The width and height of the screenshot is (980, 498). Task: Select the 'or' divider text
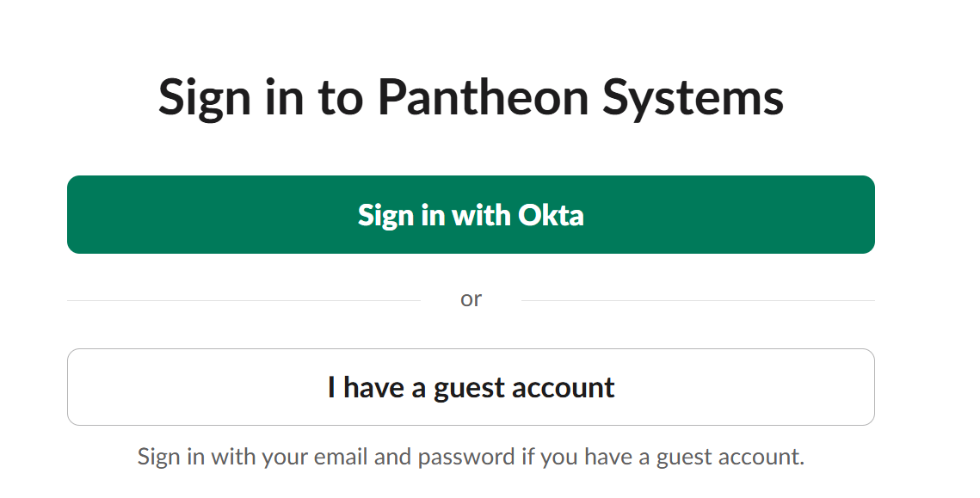point(471,298)
